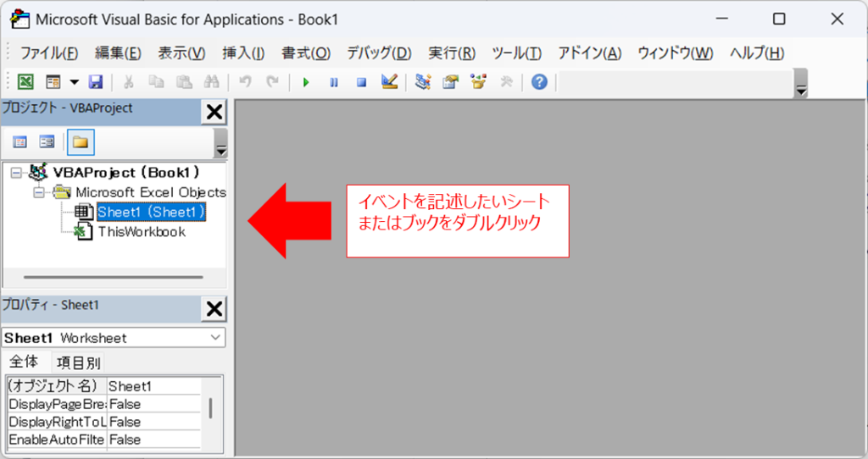Open Properties Window toolbar icon

pos(451,82)
